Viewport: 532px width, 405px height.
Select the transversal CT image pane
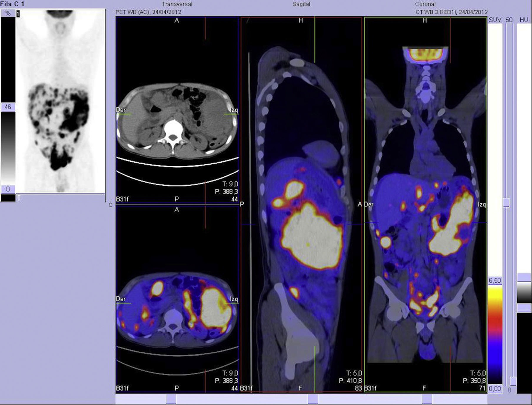[x=177, y=118]
